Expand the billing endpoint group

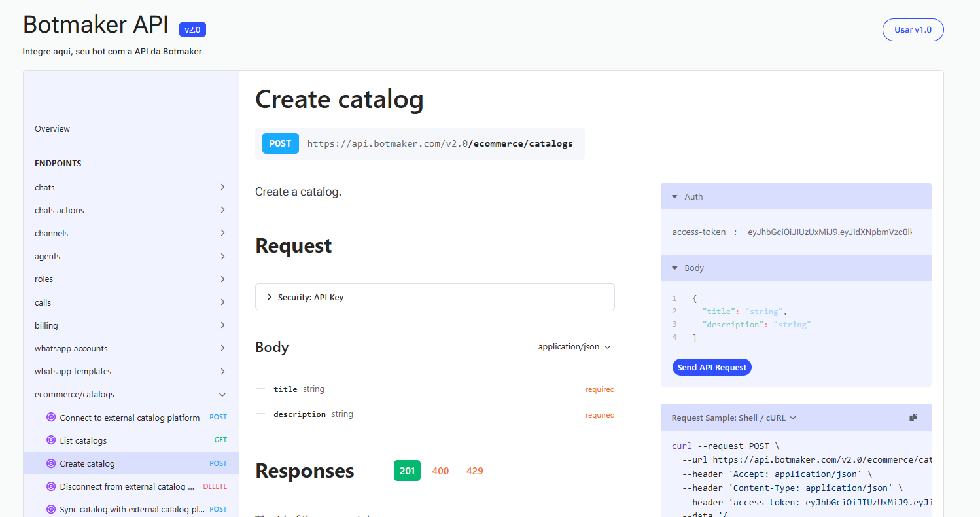click(131, 325)
